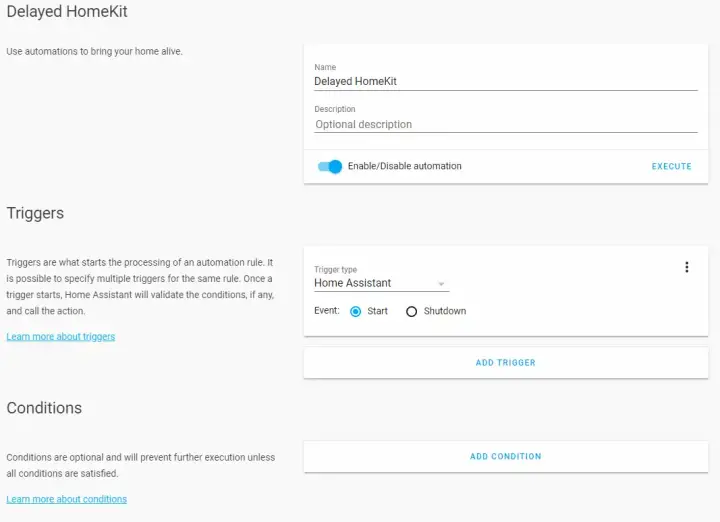Image resolution: width=720 pixels, height=522 pixels.
Task: Click the Delayed HomeKit page title
Action: click(x=67, y=11)
